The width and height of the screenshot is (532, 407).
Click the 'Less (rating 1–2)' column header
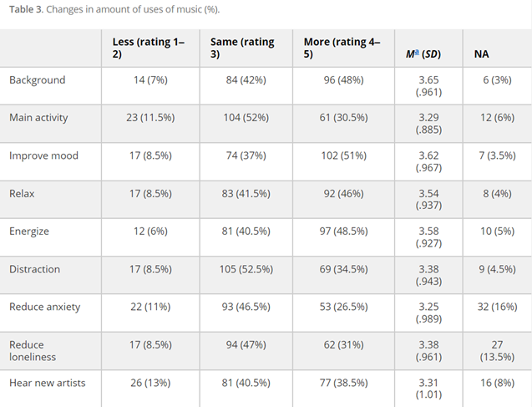[149, 48]
